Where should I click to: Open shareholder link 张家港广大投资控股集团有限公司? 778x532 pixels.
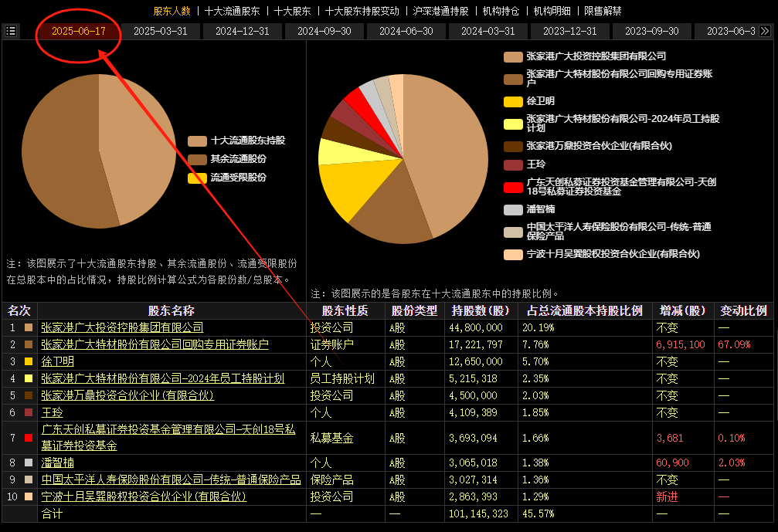[x=122, y=327]
